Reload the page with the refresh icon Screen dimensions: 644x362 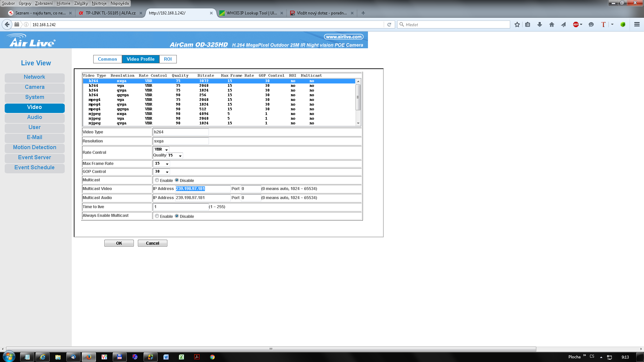click(x=389, y=24)
